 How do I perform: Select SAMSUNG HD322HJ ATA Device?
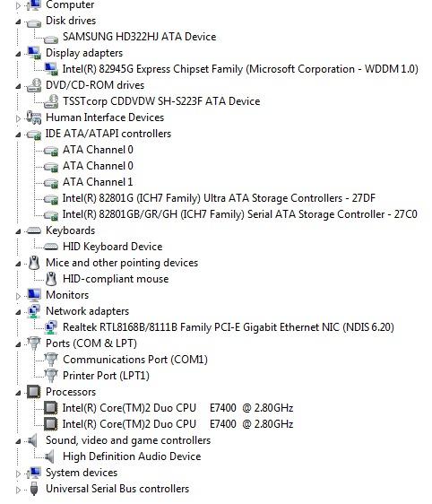click(139, 37)
